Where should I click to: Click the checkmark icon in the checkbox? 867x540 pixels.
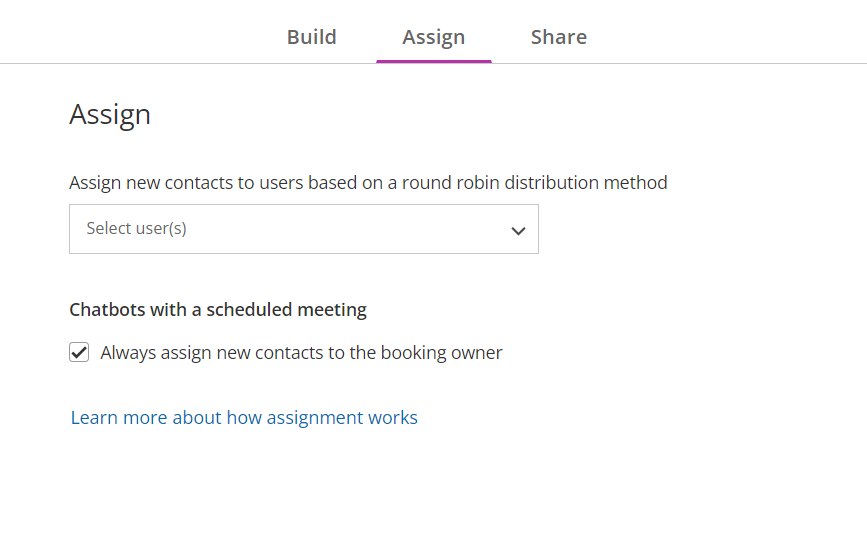point(79,352)
